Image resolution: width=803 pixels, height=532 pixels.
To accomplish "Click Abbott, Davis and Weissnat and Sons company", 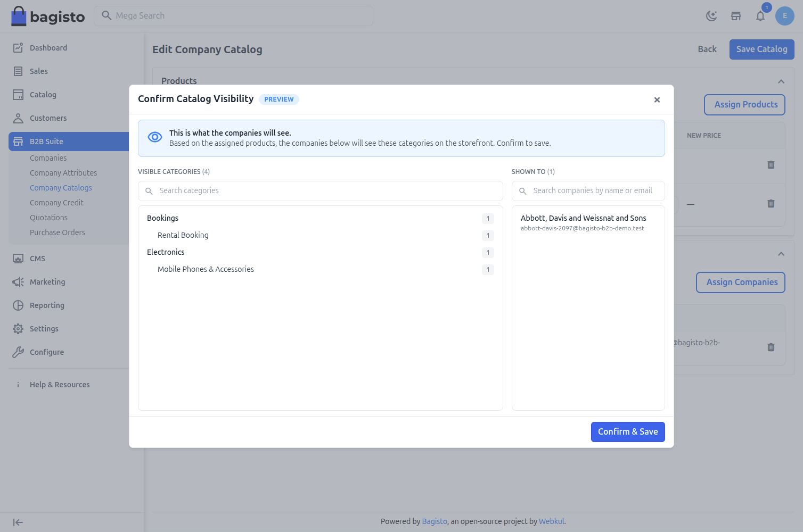I will 584,218.
